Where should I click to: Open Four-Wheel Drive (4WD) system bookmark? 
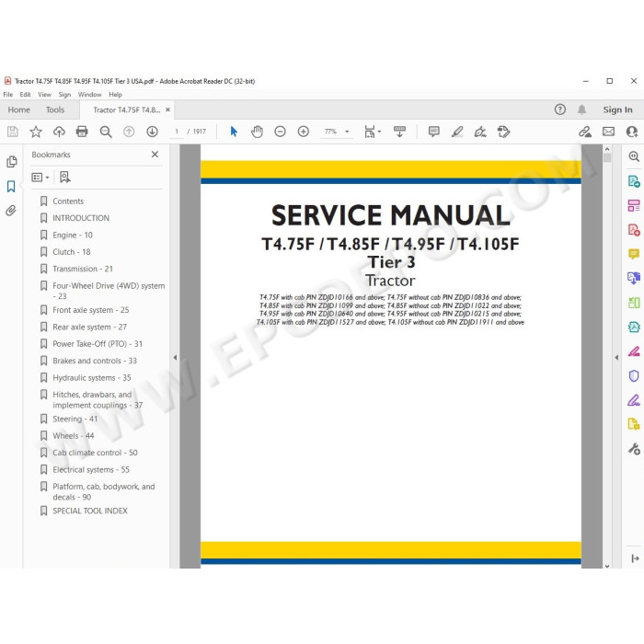[x=109, y=291]
